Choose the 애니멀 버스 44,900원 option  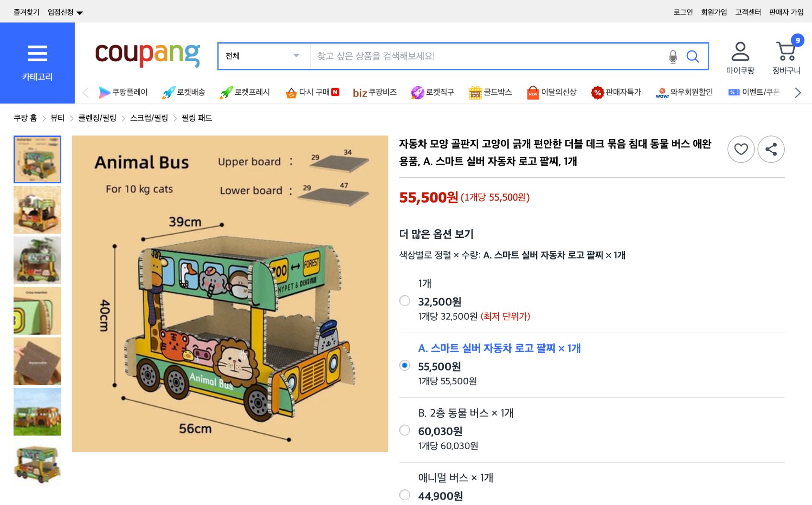point(405,495)
